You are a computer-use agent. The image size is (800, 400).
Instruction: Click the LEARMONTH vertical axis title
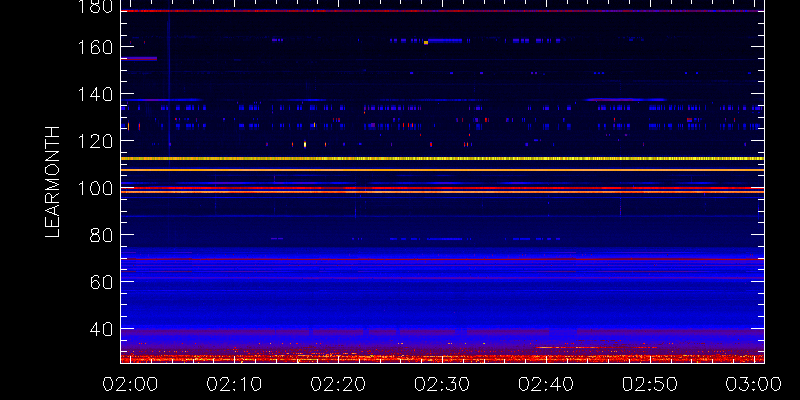[x=53, y=182]
